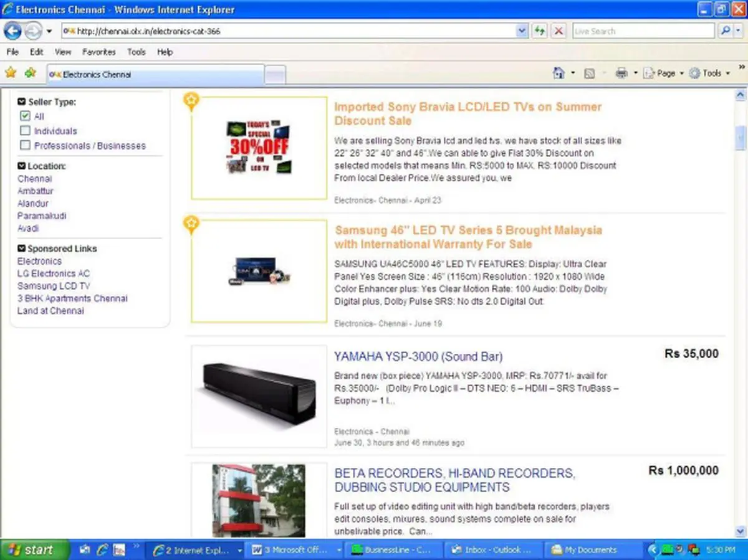Click the address bar URL field

[289, 31]
